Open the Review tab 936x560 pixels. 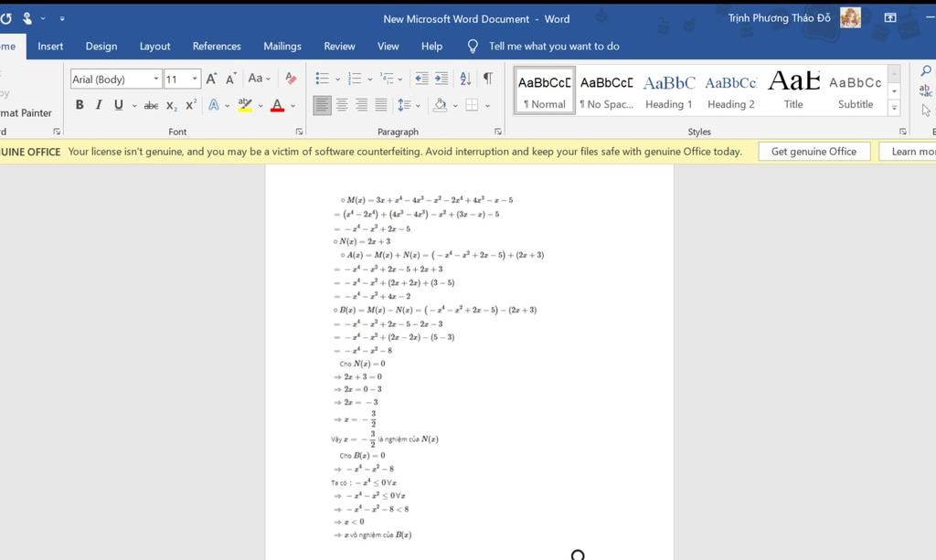(340, 46)
